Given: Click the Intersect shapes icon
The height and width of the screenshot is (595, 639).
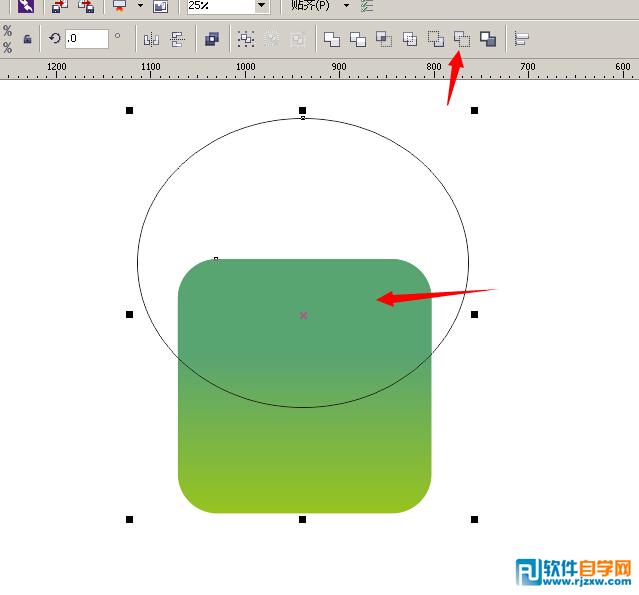Looking at the screenshot, I should click(x=384, y=39).
